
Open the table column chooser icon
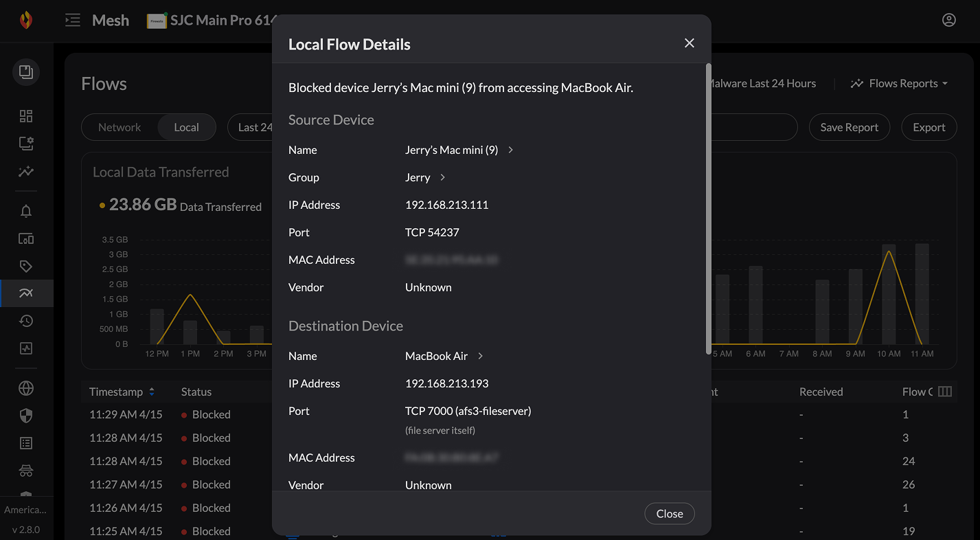pyautogui.click(x=945, y=392)
